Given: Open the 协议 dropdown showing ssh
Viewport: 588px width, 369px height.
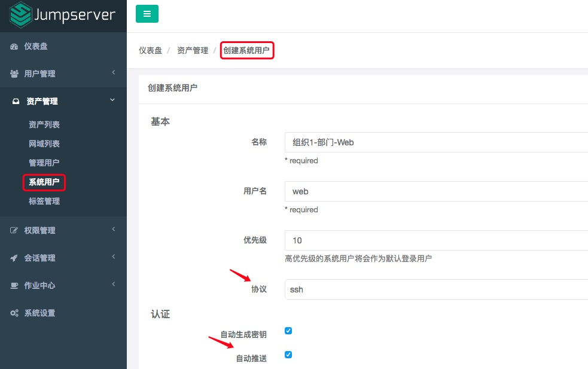Looking at the screenshot, I should coord(436,289).
